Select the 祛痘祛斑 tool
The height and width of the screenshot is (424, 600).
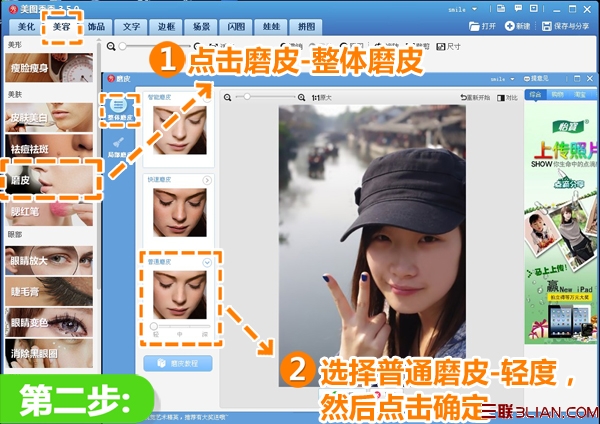click(x=49, y=148)
